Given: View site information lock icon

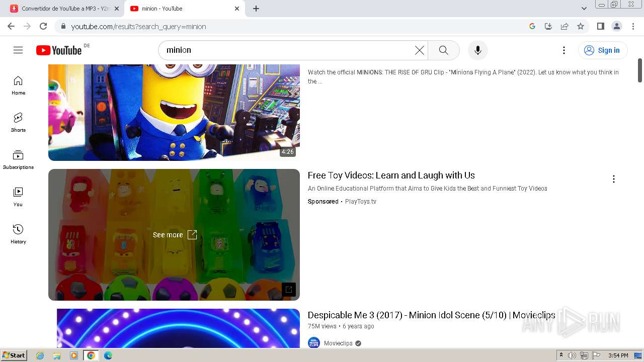Looking at the screenshot, I should click(63, 26).
